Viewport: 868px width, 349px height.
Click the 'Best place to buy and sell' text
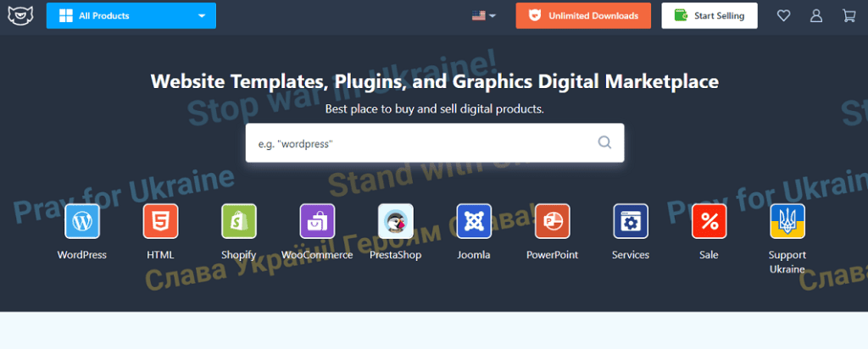(x=435, y=109)
